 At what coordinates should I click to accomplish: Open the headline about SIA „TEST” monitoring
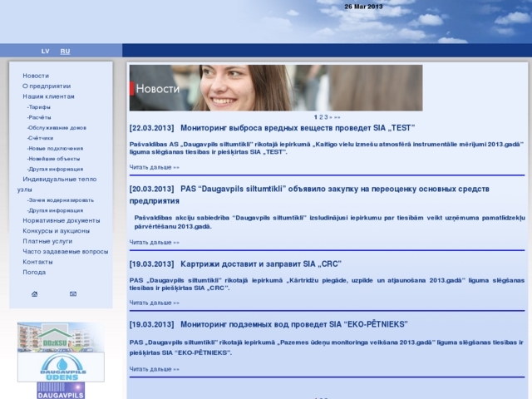click(298, 128)
